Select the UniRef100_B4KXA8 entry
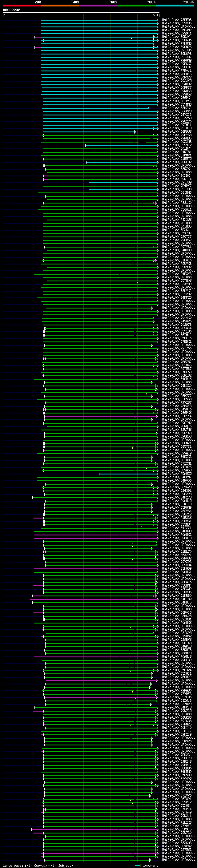197x868 pixels. pos(176,250)
